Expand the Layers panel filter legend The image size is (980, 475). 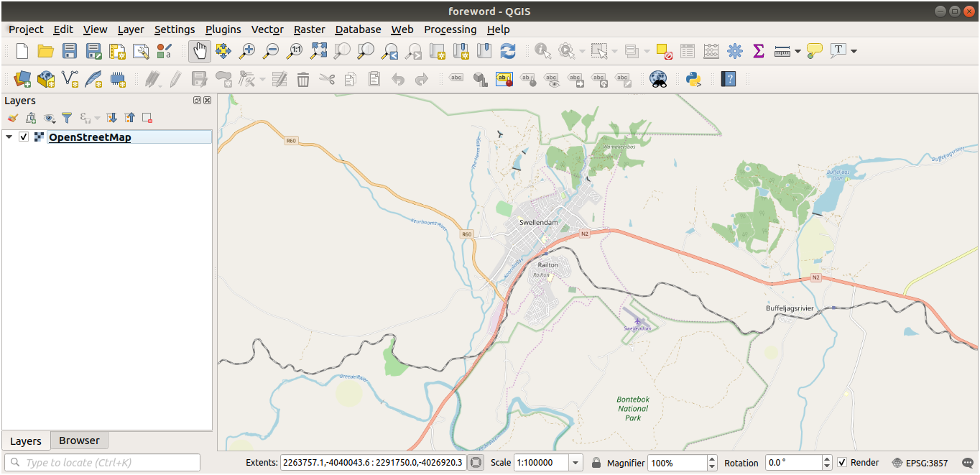tap(67, 118)
